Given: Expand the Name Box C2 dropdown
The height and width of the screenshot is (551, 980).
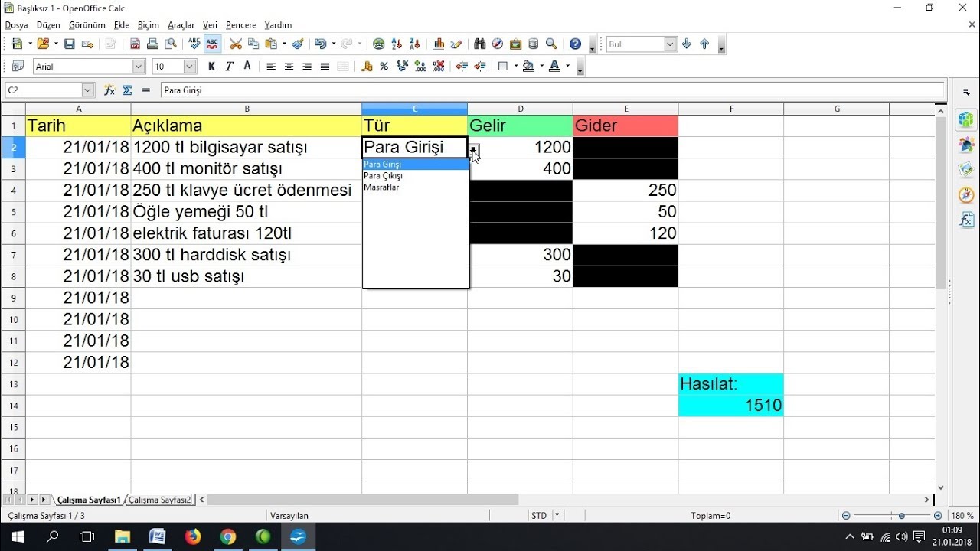Looking at the screenshot, I should 87,90.
